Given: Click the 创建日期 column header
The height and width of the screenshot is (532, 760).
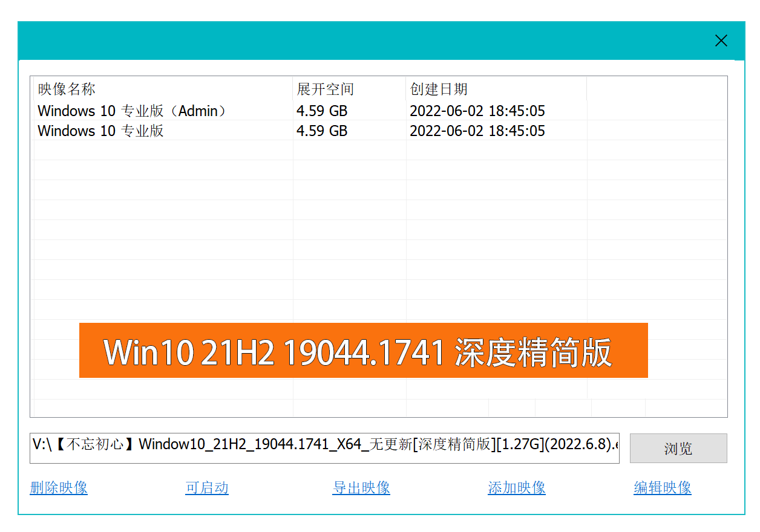Looking at the screenshot, I should 439,89.
